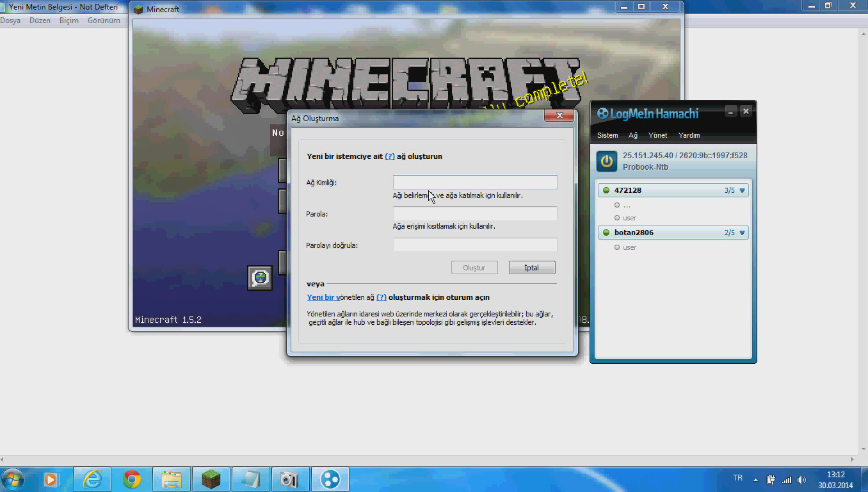
Task: Open Google Chrome from the taskbar
Action: pos(132,479)
